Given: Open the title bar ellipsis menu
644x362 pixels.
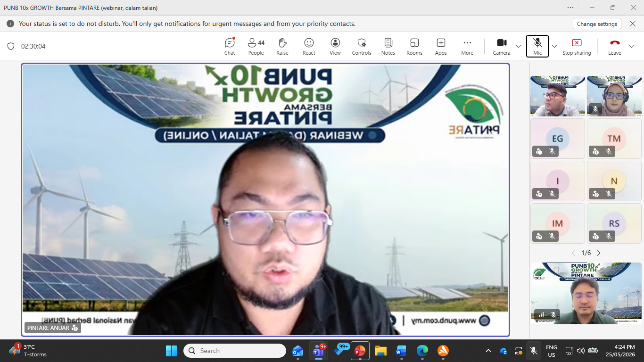Looking at the screenshot, I should [571, 8].
